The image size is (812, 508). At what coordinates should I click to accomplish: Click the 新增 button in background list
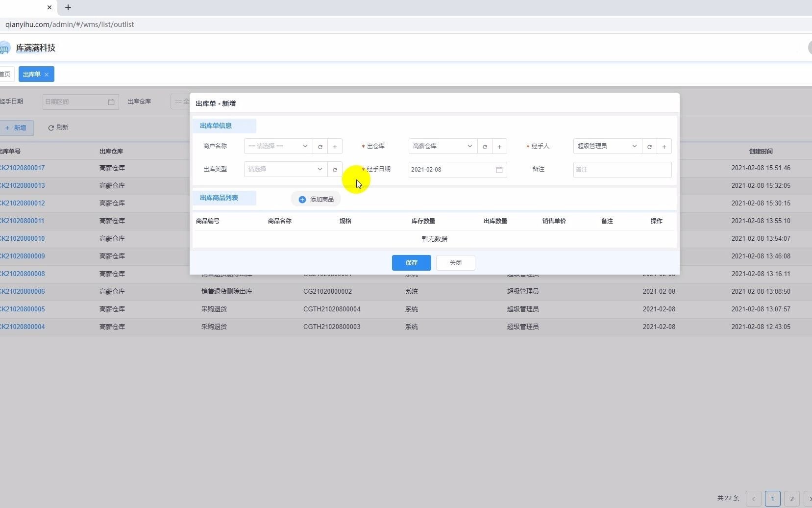pyautogui.click(x=16, y=127)
